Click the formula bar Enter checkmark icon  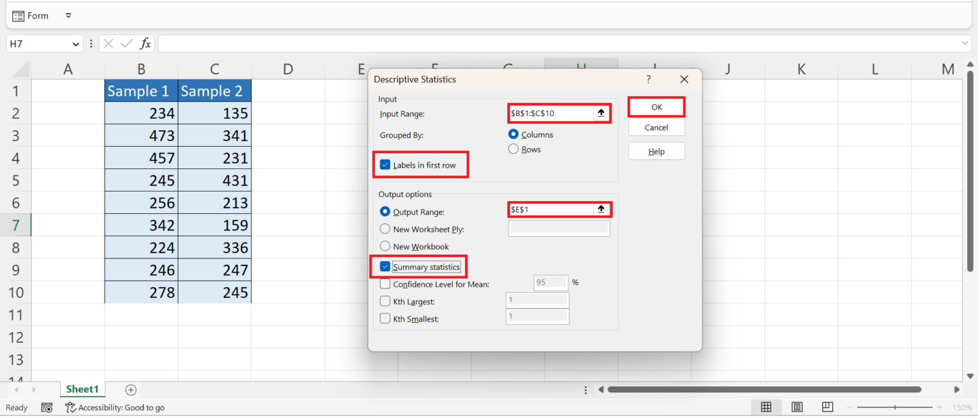[x=125, y=43]
